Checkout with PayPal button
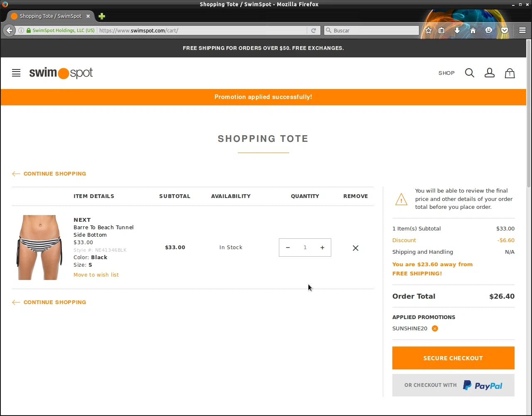The image size is (532, 416). (x=453, y=385)
